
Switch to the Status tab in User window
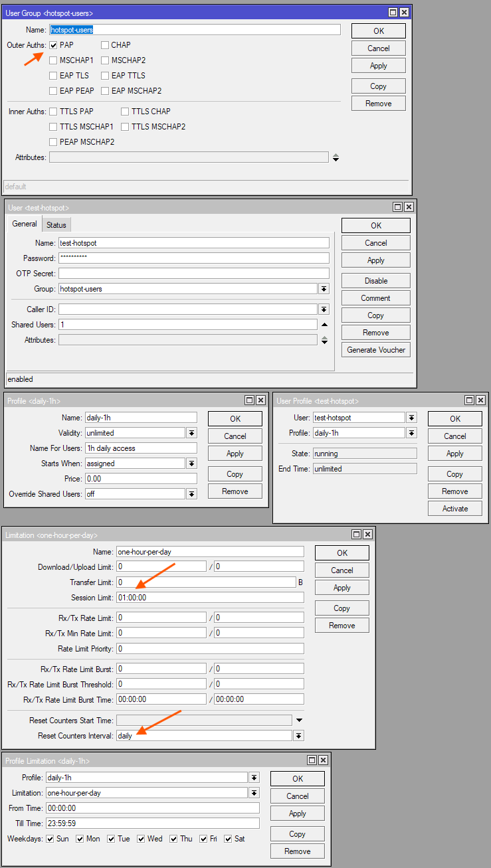[56, 225]
